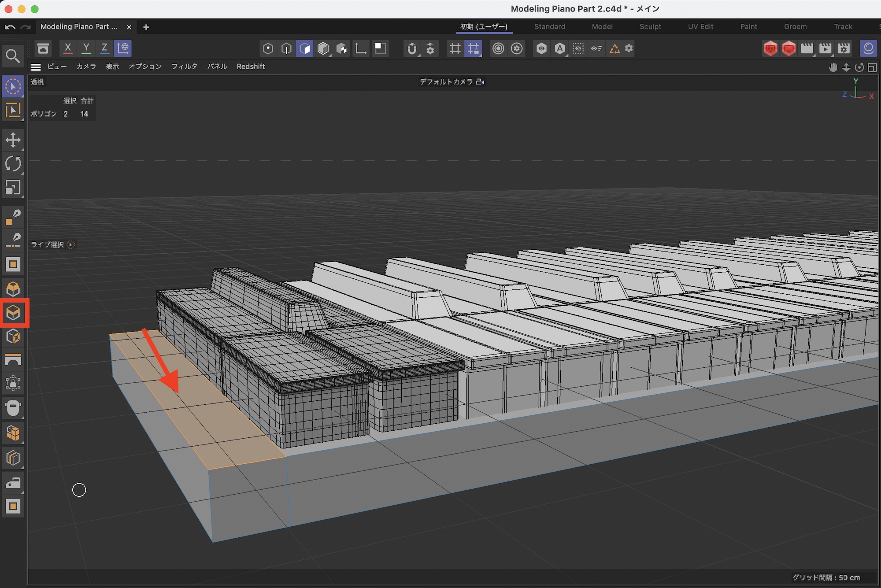Click the viewport maximize toggle icon
Screen dimensions: 881x588
click(x=872, y=67)
